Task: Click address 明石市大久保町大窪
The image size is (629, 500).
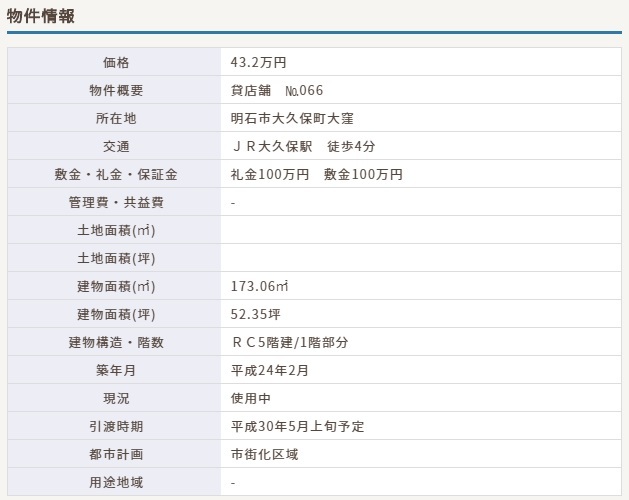Action: click(x=293, y=119)
